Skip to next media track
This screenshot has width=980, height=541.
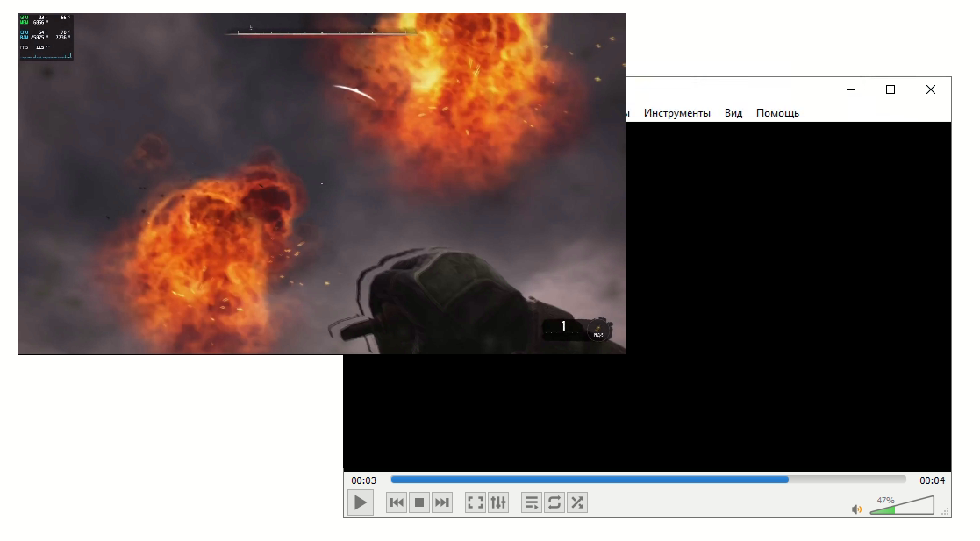click(442, 502)
